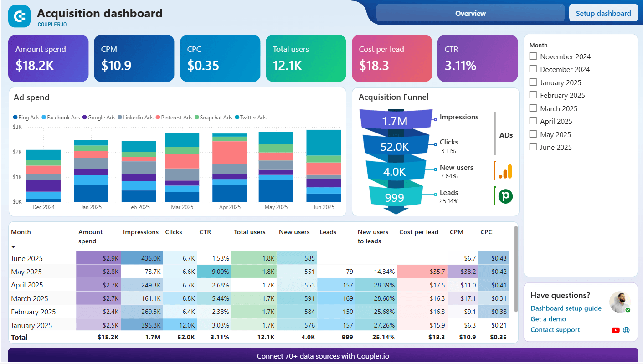Viewport: 643px width, 364px height.
Task: Select the June 2025 table row label
Action: 27,258
